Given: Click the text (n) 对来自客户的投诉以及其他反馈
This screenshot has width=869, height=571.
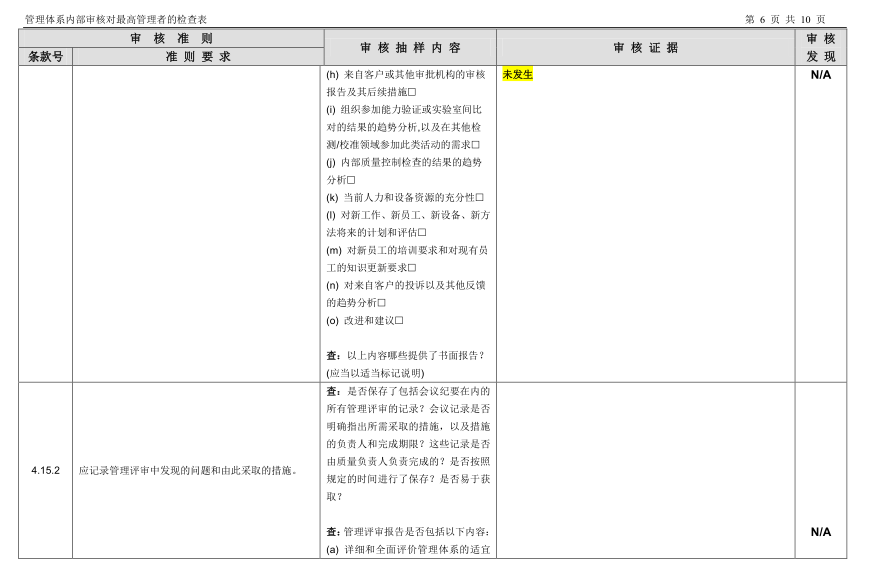Looking at the screenshot, I should coord(406,285).
